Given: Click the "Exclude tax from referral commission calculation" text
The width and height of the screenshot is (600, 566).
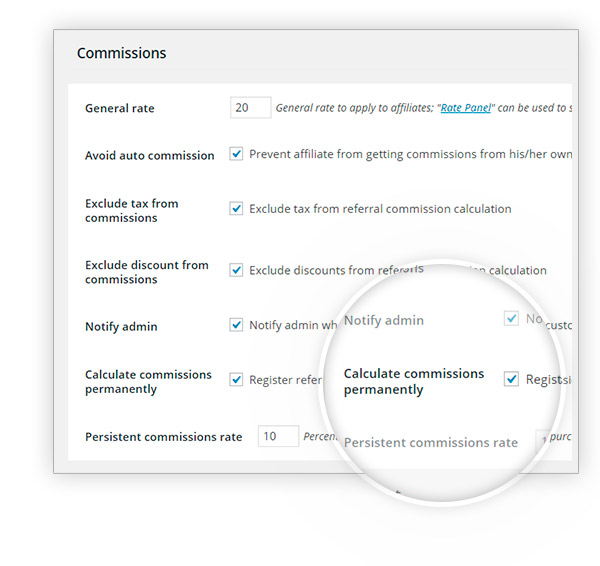Looking at the screenshot, I should (x=380, y=209).
